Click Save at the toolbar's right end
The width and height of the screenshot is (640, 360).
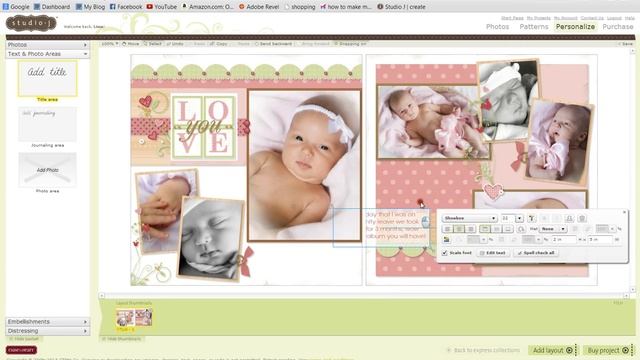(625, 44)
